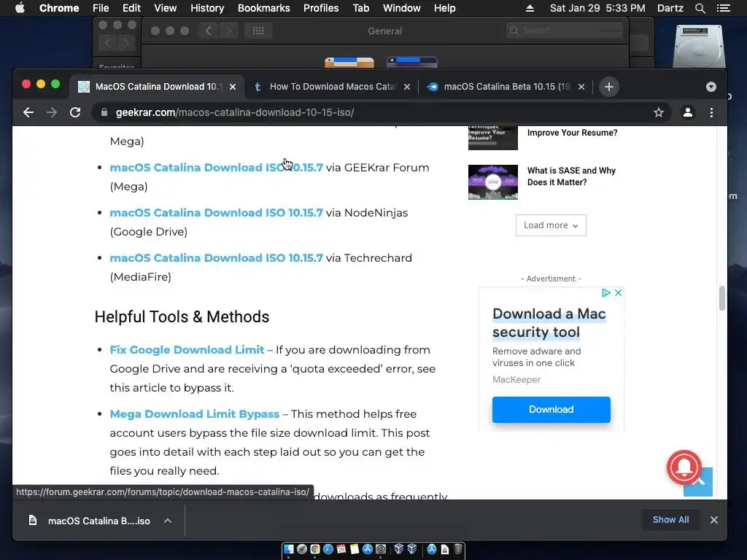The width and height of the screenshot is (747, 560).
Task: Open the hard drive icon on the desktop
Action: point(699,46)
